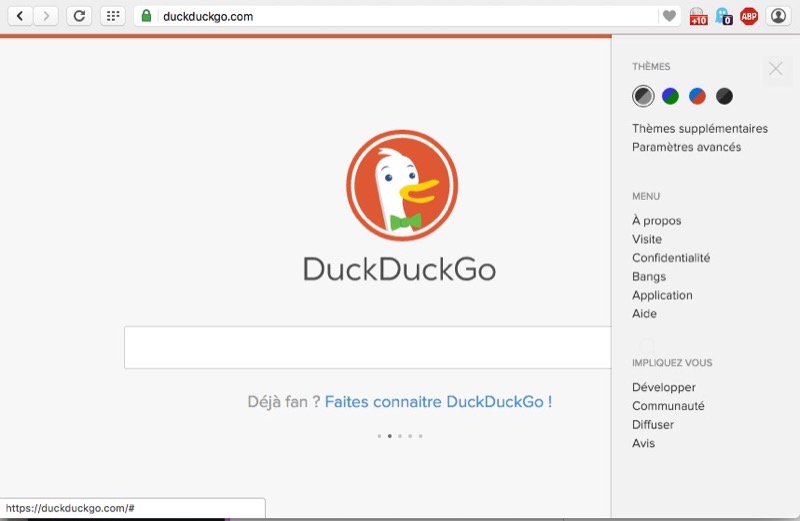Open the Bangs menu entry

point(649,277)
